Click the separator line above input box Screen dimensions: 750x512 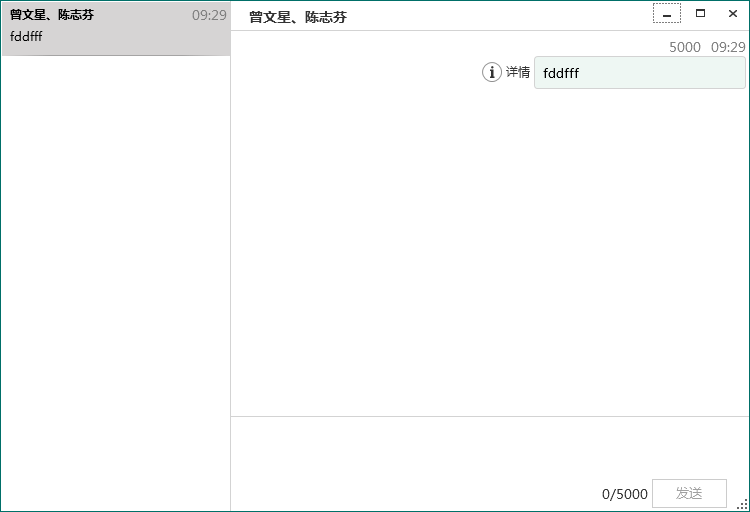click(490, 416)
